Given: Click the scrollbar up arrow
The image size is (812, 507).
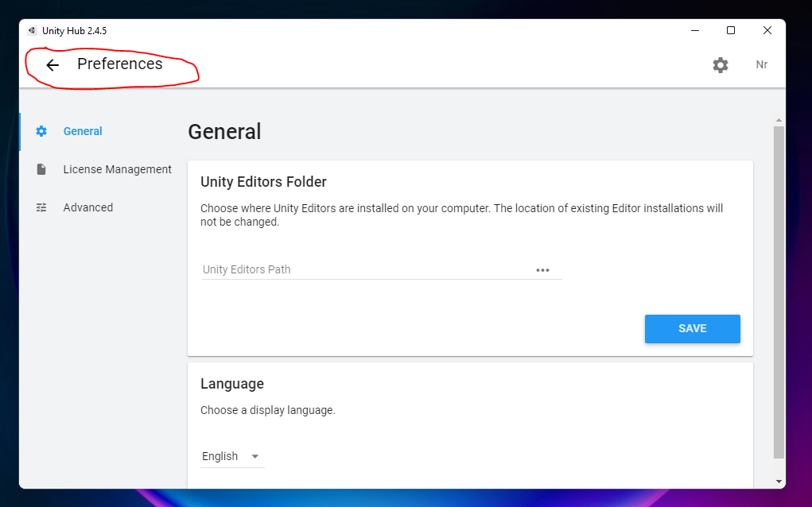Looking at the screenshot, I should pyautogui.click(x=779, y=120).
